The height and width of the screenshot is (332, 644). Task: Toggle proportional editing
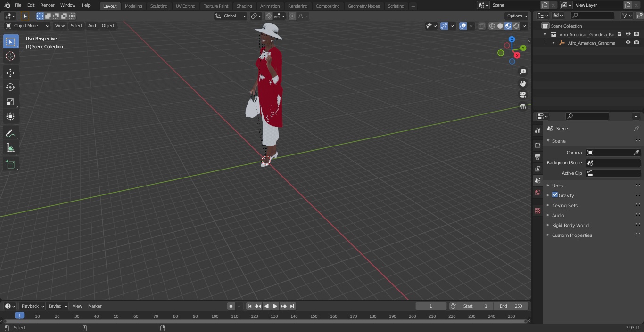[292, 16]
